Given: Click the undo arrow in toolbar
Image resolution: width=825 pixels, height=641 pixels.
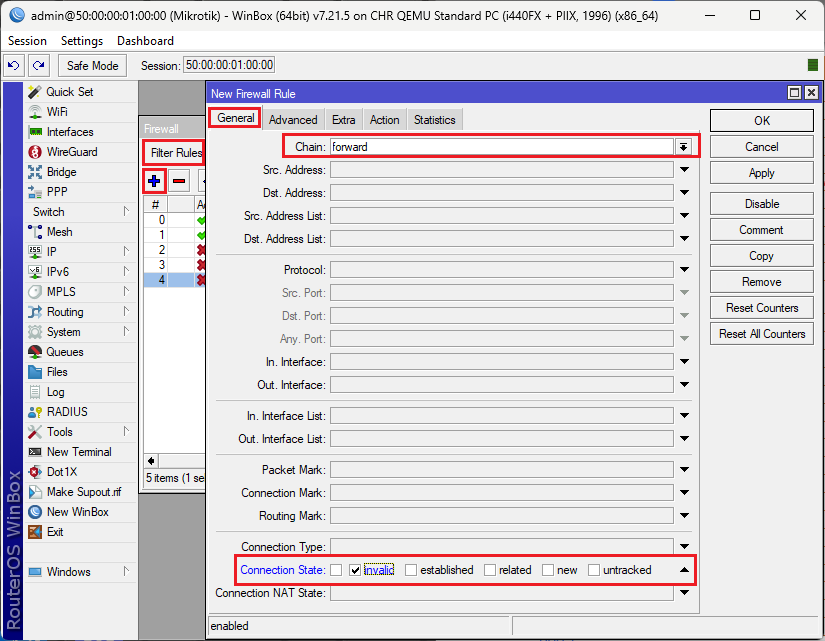Looking at the screenshot, I should 14,65.
